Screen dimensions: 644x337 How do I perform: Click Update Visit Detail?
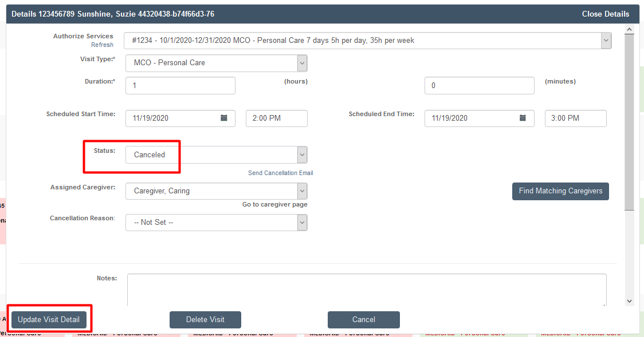coord(49,319)
